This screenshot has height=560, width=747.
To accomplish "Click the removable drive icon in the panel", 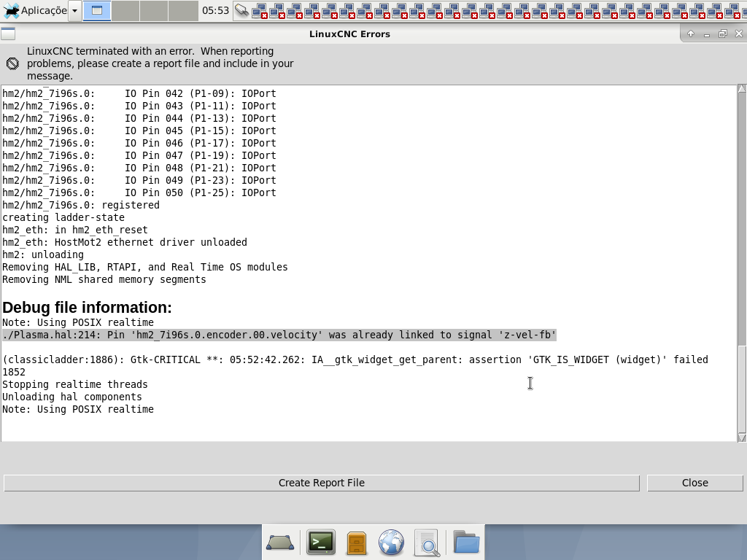I will [242, 10].
